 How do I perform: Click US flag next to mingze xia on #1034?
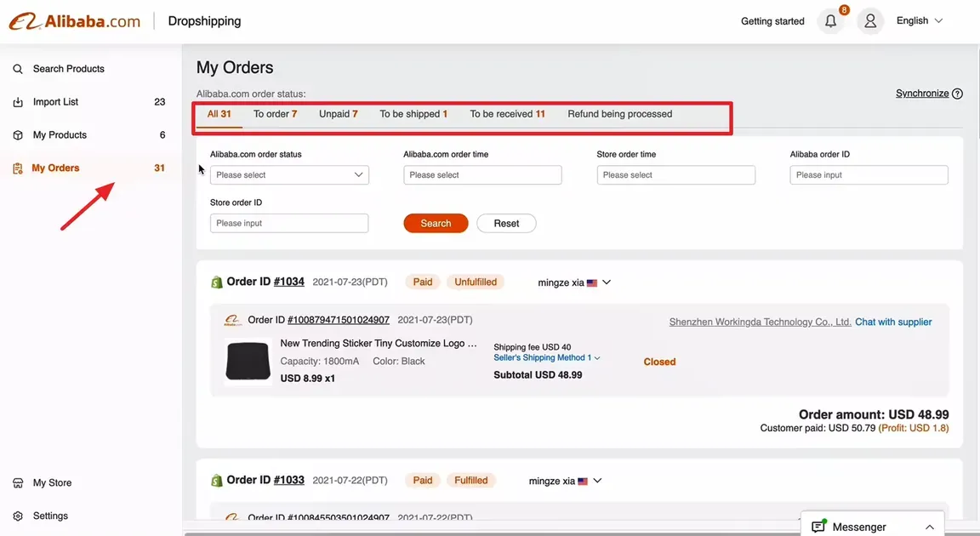tap(592, 283)
